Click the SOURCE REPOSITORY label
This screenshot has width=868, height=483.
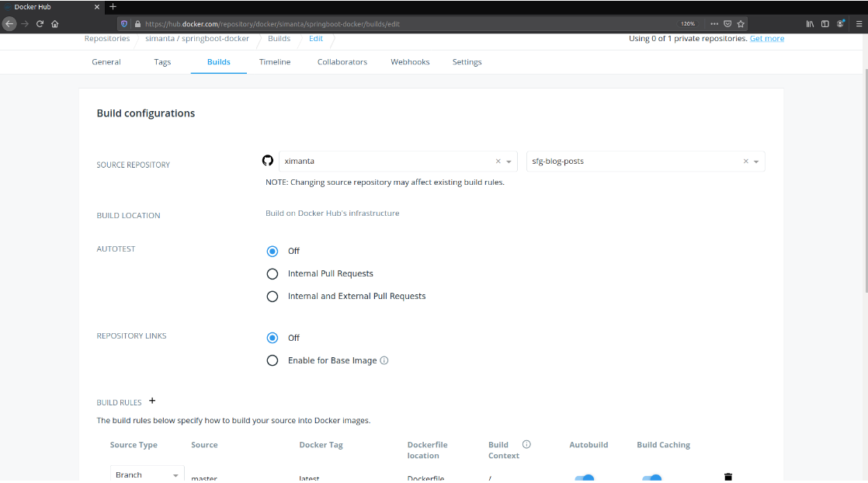click(134, 165)
